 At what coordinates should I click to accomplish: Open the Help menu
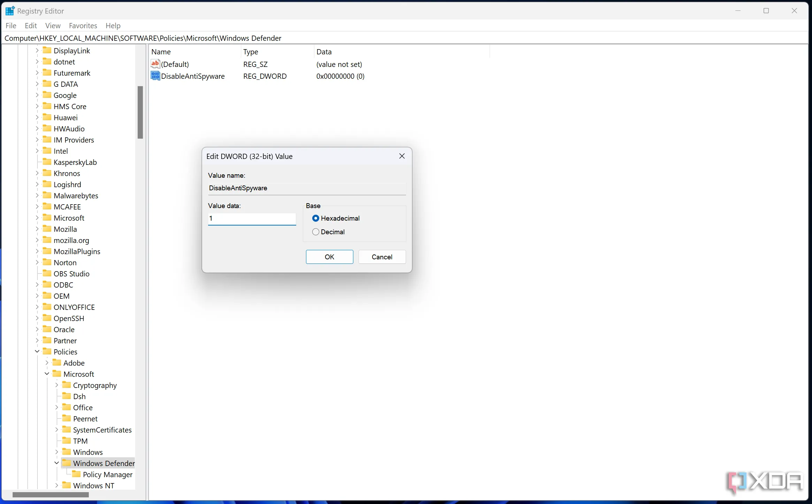click(x=113, y=25)
